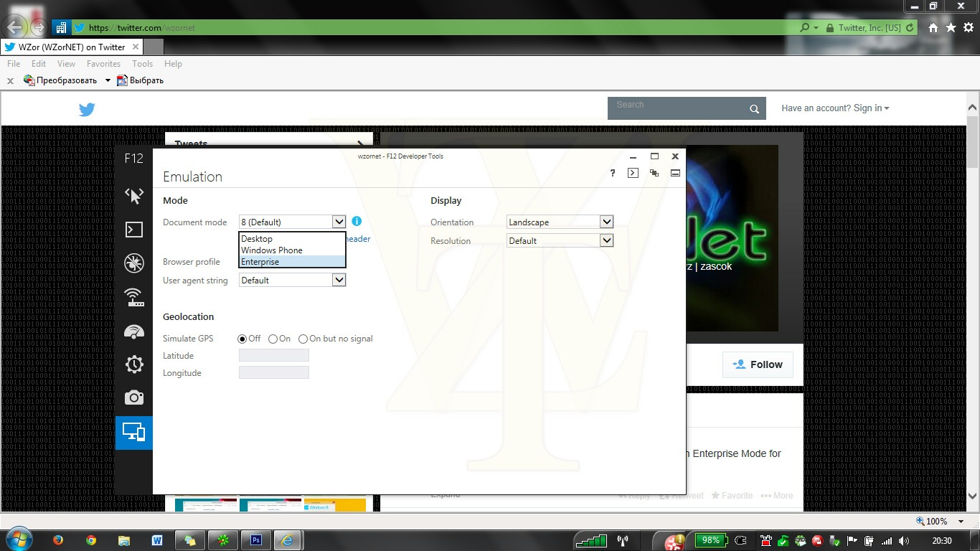Image resolution: width=980 pixels, height=551 pixels.
Task: Go back with the browser Back arrow
Action: tap(16, 27)
